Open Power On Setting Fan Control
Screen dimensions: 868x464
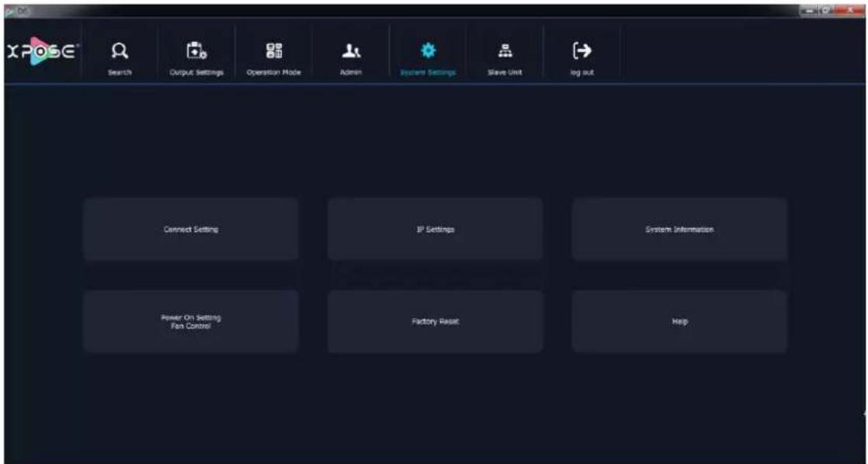pyautogui.click(x=191, y=321)
